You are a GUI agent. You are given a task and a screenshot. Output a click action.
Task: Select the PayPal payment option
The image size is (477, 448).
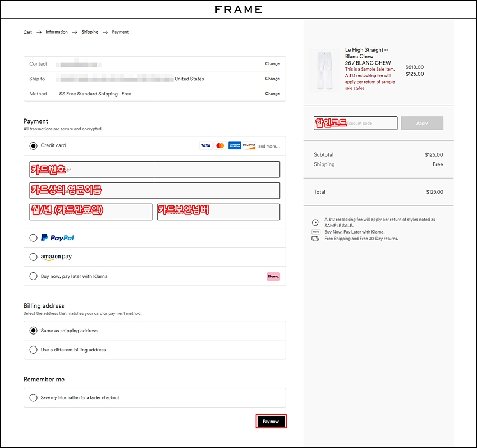(34, 238)
